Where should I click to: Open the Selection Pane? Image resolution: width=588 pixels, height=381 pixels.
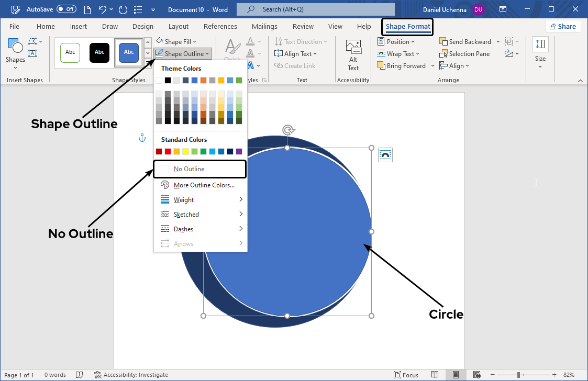(464, 54)
